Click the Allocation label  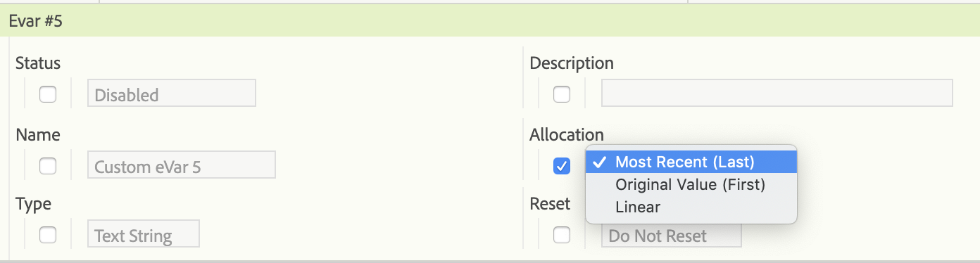pyautogui.click(x=567, y=135)
